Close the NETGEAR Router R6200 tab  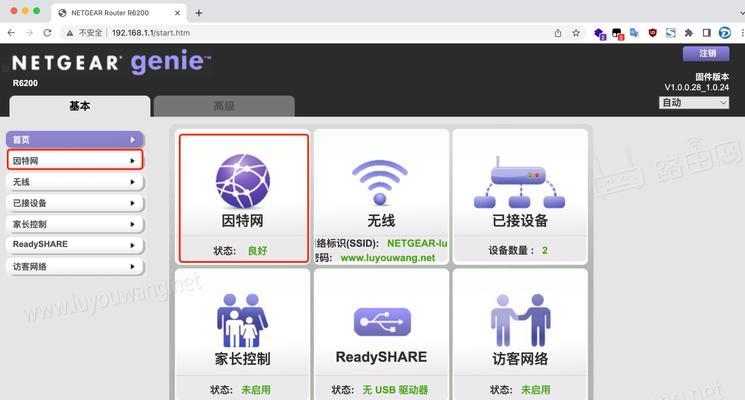pyautogui.click(x=177, y=13)
